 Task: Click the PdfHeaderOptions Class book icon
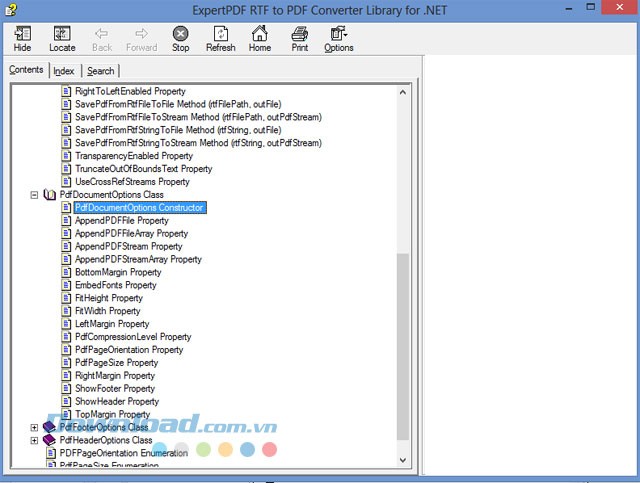pos(49,440)
